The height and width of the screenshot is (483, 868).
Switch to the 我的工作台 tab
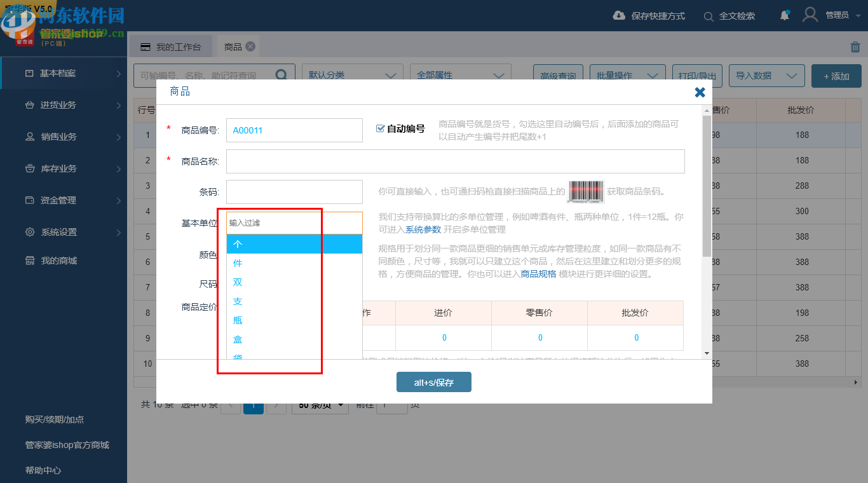pos(177,46)
